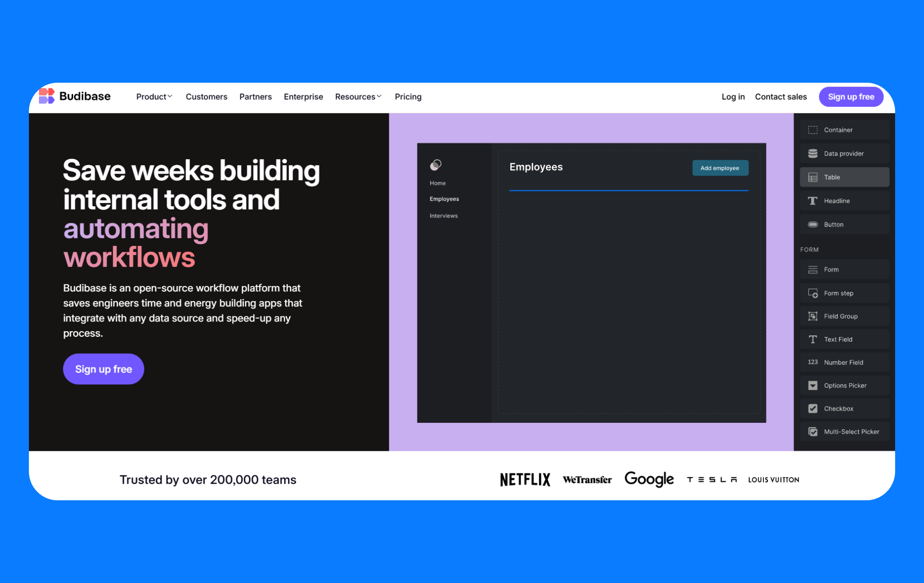Click the Add employee button

(720, 168)
